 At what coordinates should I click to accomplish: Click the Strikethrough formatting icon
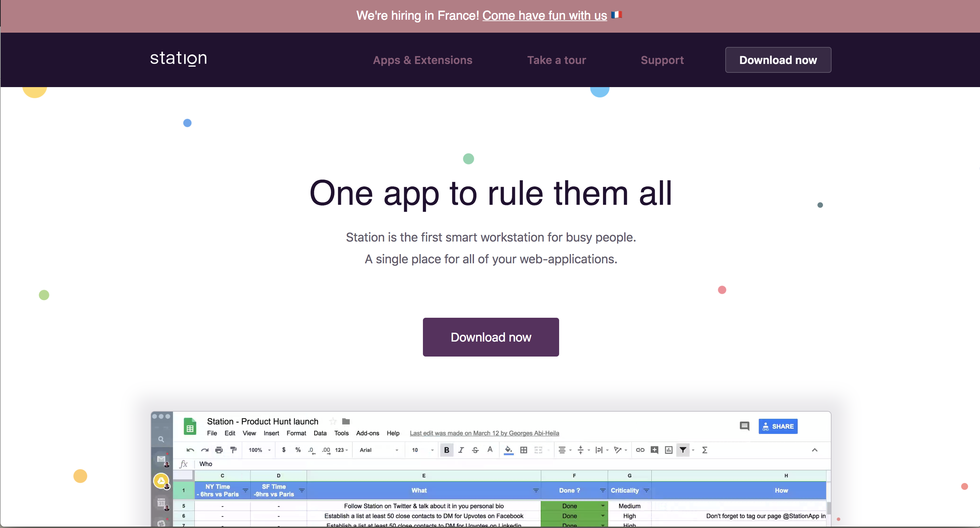pyautogui.click(x=476, y=450)
